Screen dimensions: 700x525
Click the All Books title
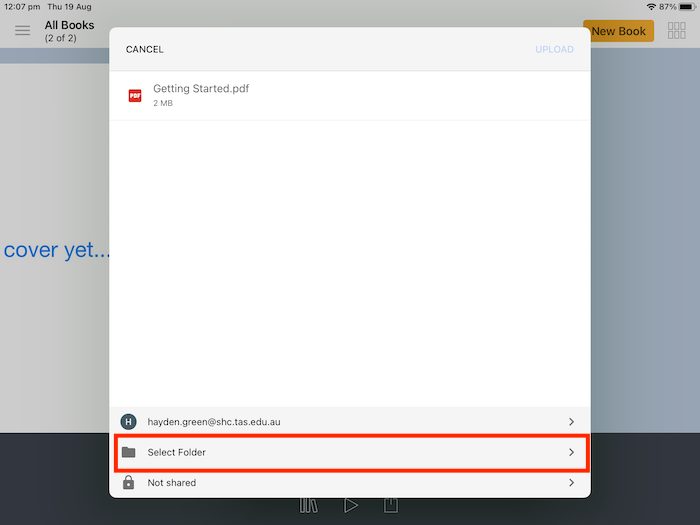[69, 26]
